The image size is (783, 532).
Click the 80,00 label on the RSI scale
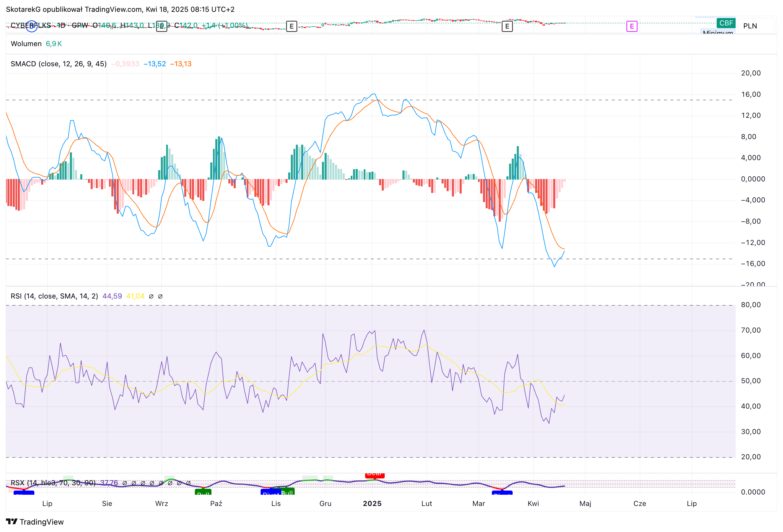(x=751, y=305)
